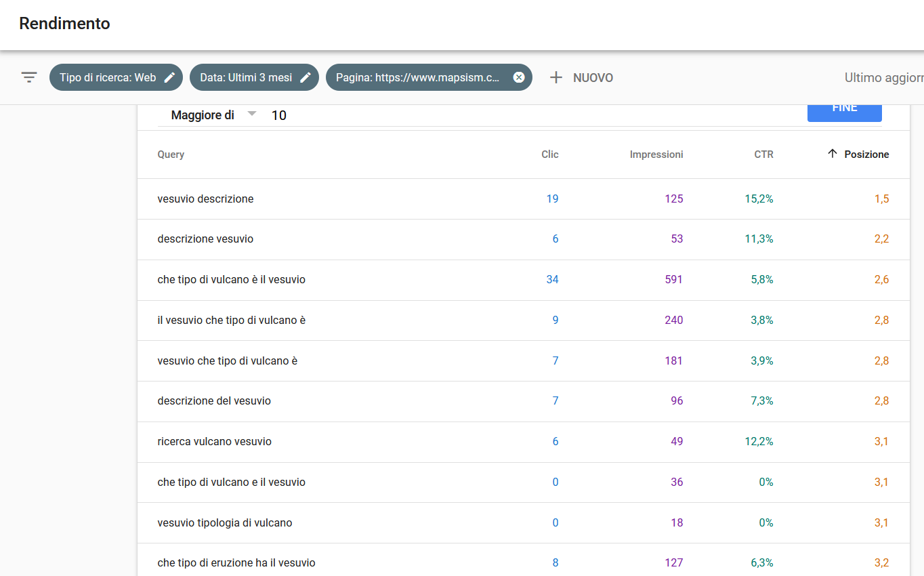
Task: Sort table by Query column header
Action: 171,155
